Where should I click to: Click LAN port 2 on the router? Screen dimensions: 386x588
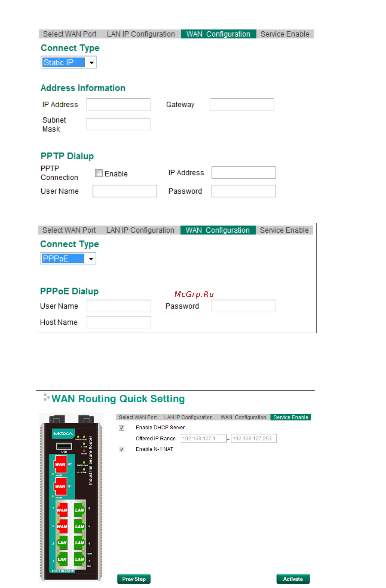click(x=79, y=559)
